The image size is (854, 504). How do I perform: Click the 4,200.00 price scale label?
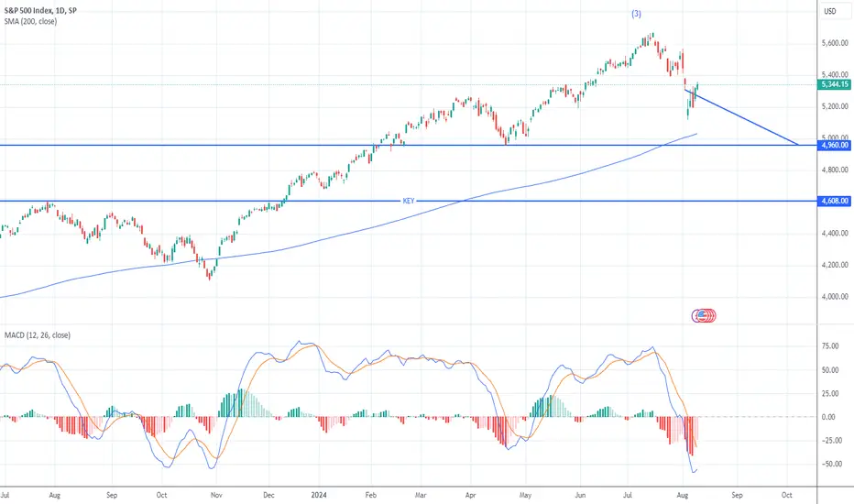(835, 265)
